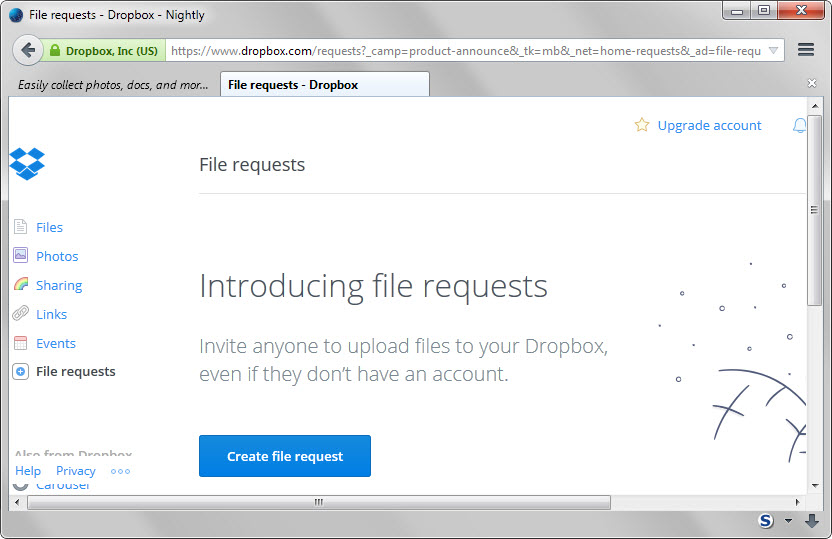Go back using the browser back arrow
This screenshot has width=832, height=539.
(28, 50)
